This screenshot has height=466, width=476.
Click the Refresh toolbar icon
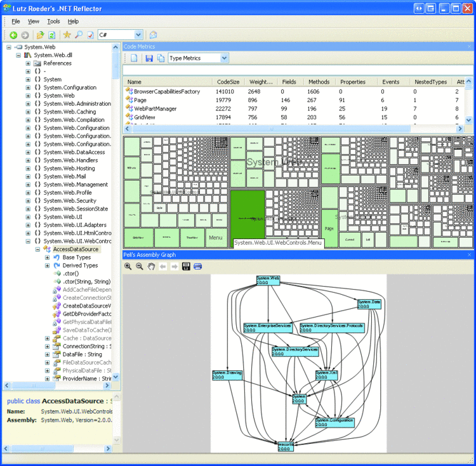coord(52,35)
